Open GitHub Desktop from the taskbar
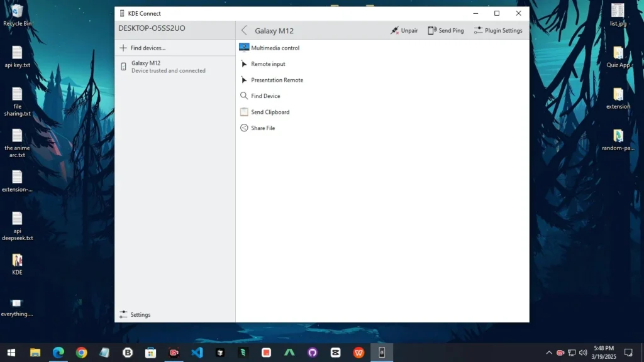The image size is (644, 362). pos(313,353)
